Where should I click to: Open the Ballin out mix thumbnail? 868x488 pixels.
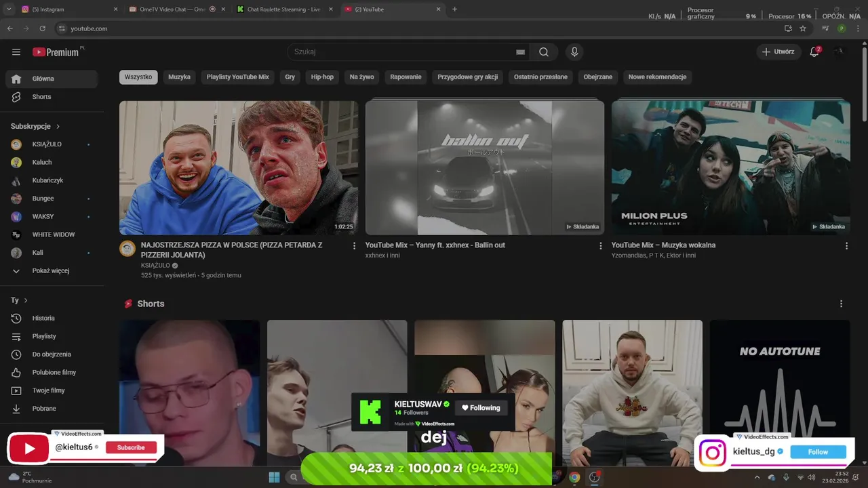pos(485,167)
